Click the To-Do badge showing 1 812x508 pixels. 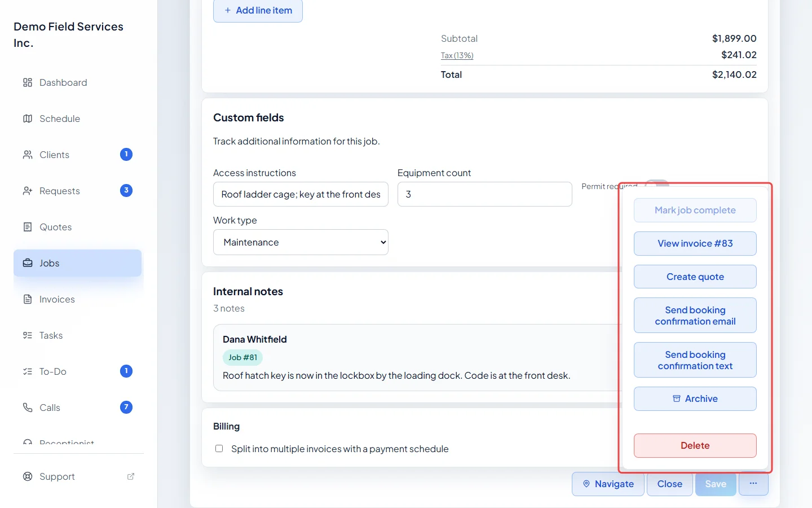click(x=126, y=371)
